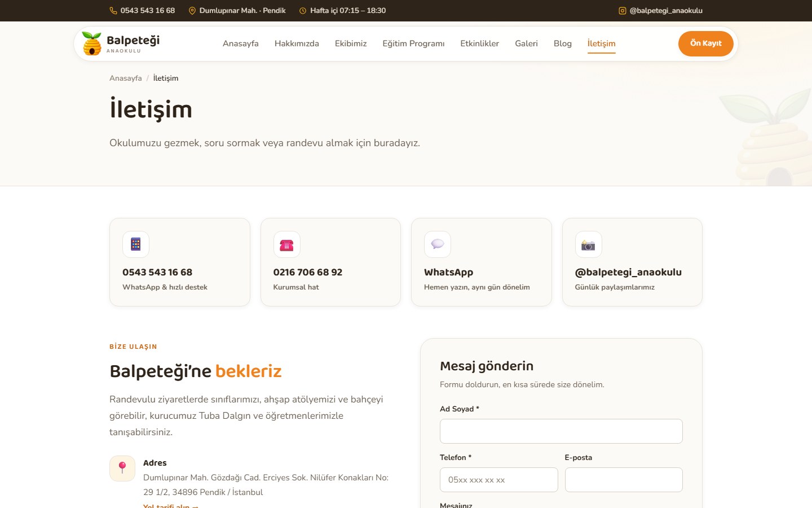Click the phone icon in the top bar
Screen dimensions: 812x508
coord(113,11)
